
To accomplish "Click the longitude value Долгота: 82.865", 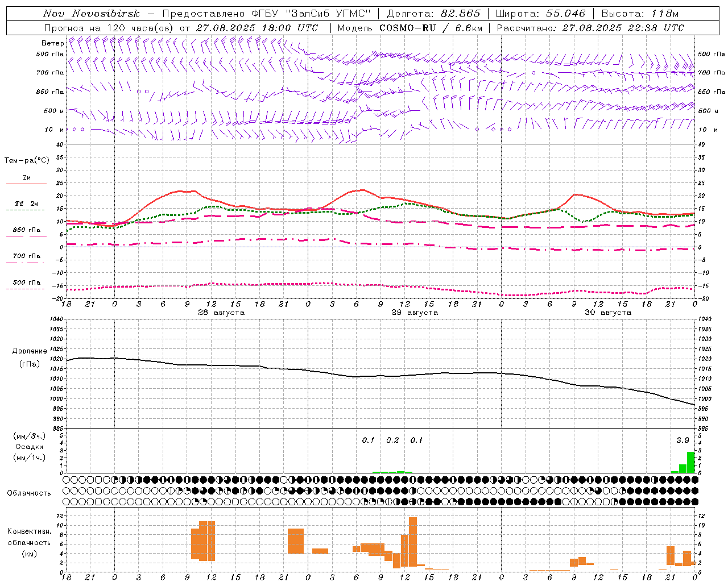I will (433, 14).
